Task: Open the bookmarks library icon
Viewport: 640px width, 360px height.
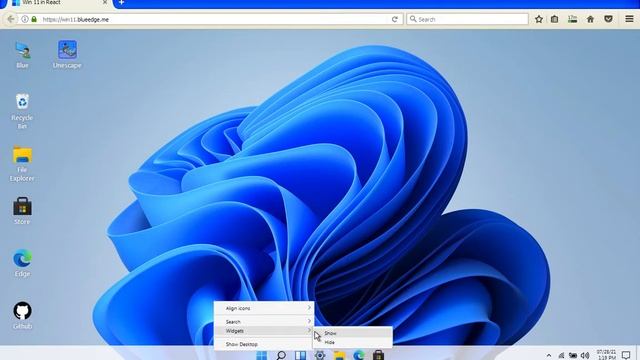Action: pyautogui.click(x=554, y=19)
